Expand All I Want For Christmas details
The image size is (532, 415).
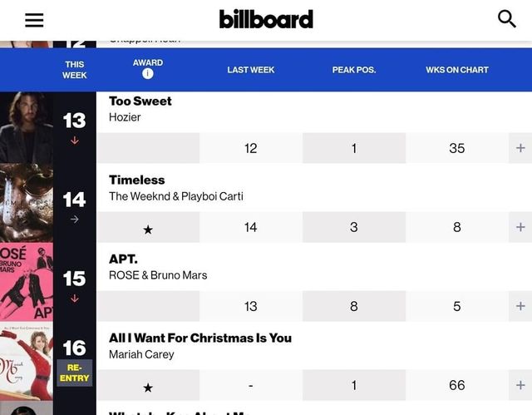[x=520, y=385]
